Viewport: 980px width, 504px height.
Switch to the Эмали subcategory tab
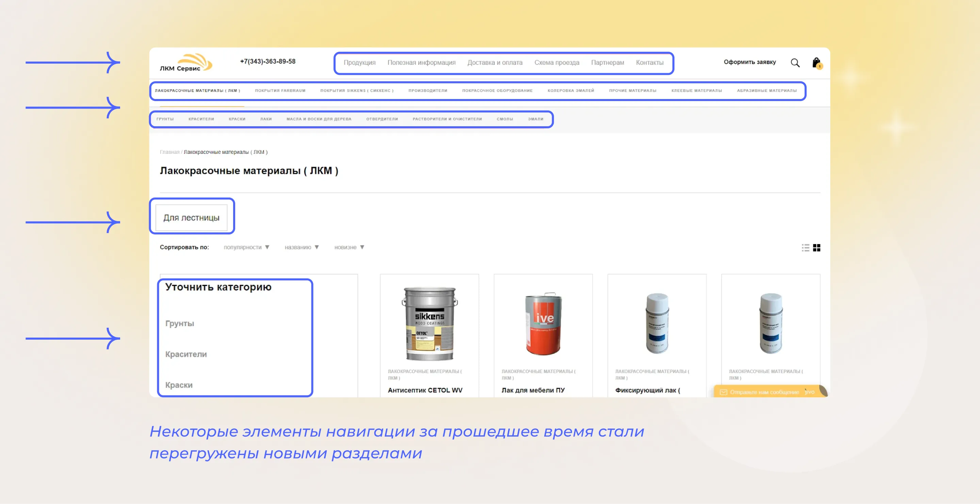pos(536,119)
